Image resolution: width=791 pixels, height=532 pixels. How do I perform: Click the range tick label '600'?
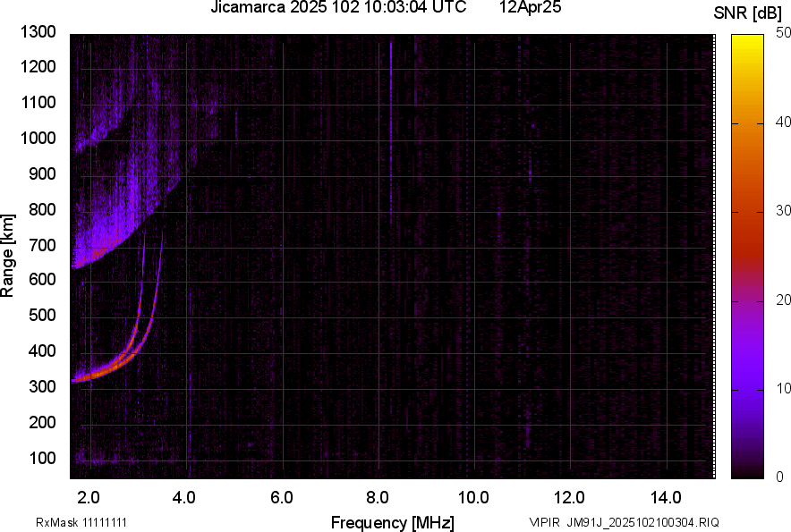42,279
